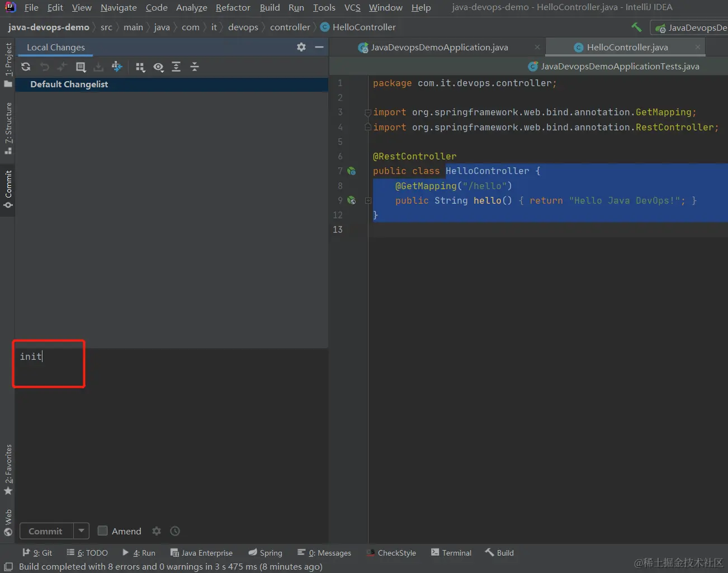
Task: Open the Java Enterprise tool window
Action: [x=201, y=553]
